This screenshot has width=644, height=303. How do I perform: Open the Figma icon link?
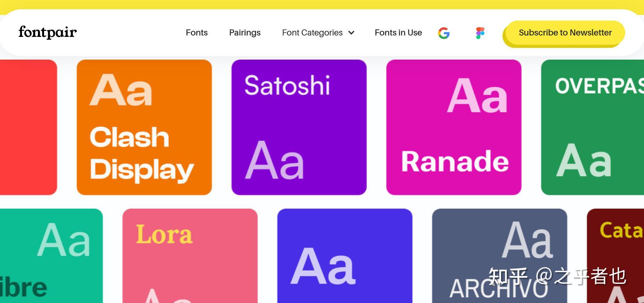(x=480, y=33)
